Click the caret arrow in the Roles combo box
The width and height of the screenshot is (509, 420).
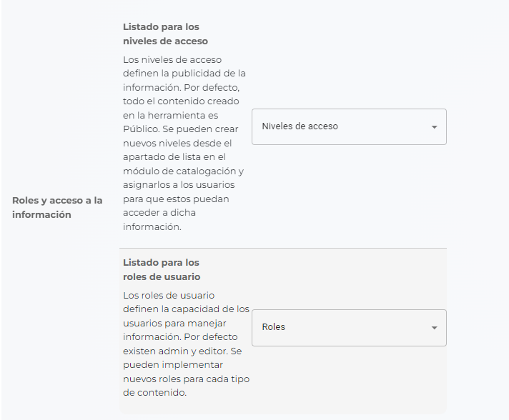coord(434,328)
